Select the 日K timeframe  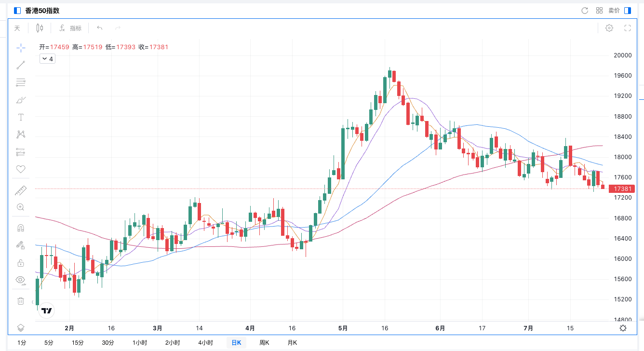[x=236, y=343]
